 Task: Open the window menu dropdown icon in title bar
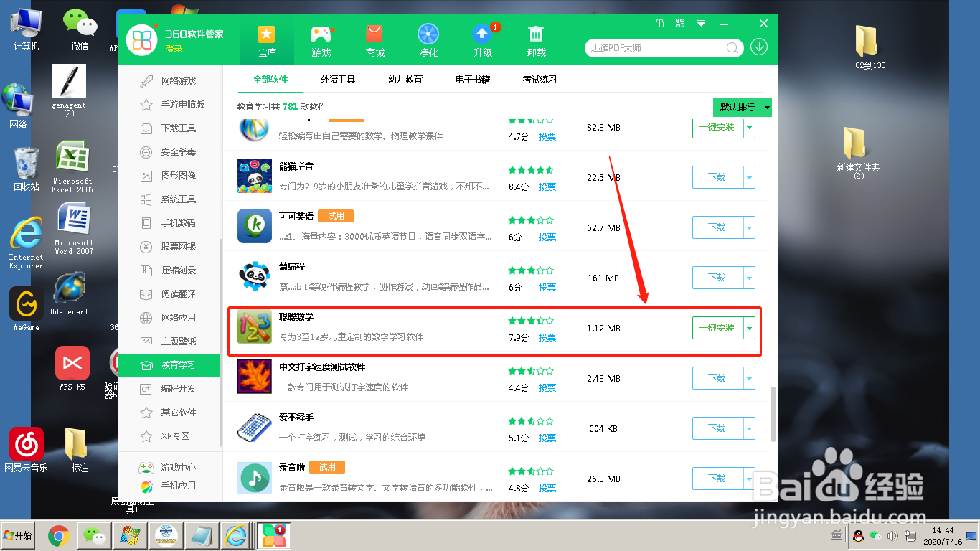[700, 24]
